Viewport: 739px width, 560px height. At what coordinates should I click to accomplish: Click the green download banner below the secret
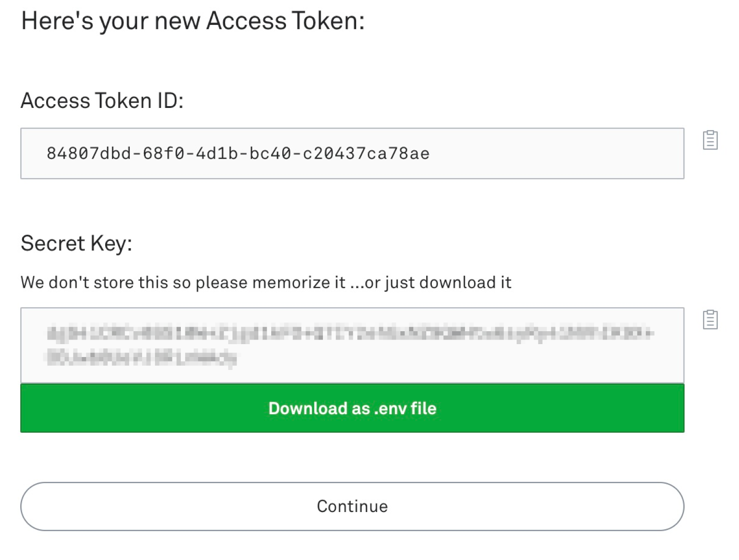coord(352,408)
